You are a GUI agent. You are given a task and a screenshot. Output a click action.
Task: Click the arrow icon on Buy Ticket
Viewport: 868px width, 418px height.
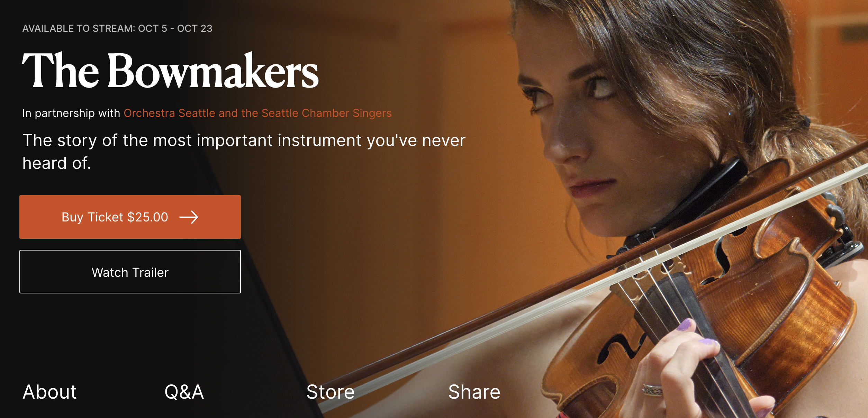click(189, 217)
